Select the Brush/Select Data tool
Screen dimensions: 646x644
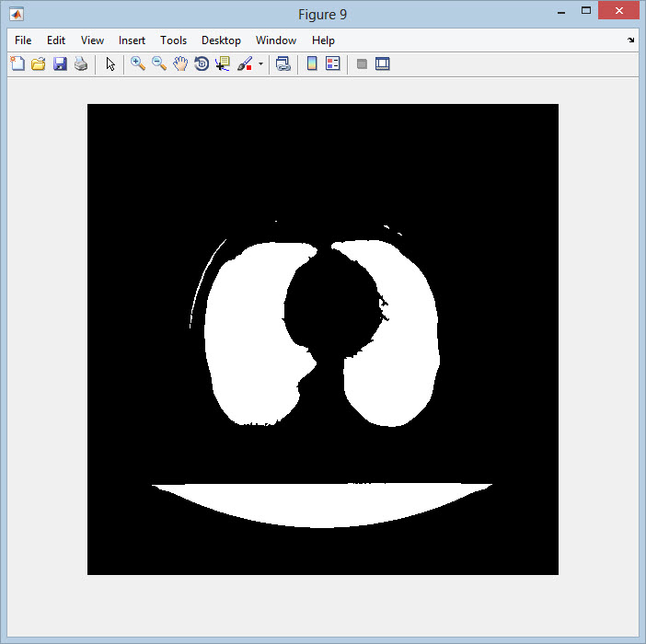tap(245, 63)
